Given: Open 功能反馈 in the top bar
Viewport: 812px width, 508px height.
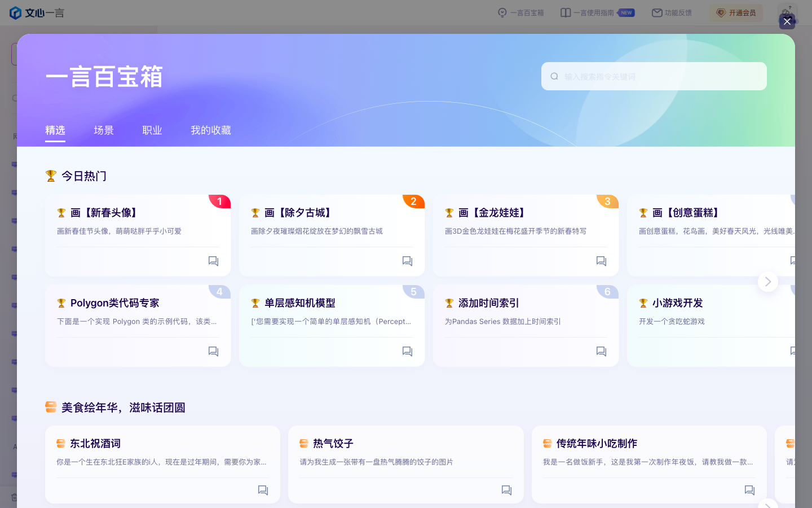Looking at the screenshot, I should click(x=672, y=13).
